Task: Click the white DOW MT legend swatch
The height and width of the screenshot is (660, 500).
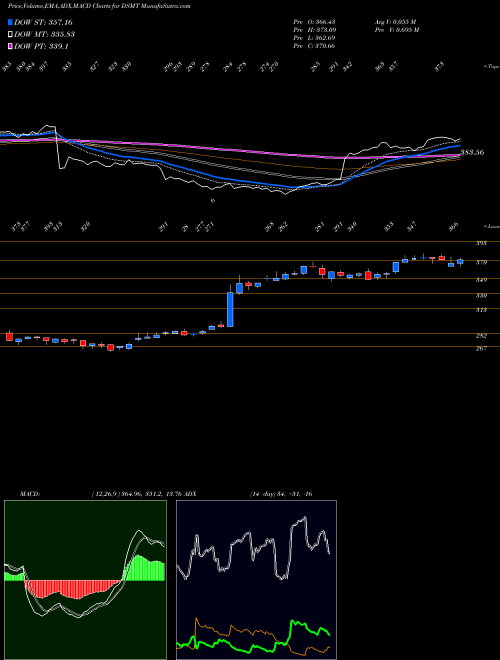Action: [10, 34]
